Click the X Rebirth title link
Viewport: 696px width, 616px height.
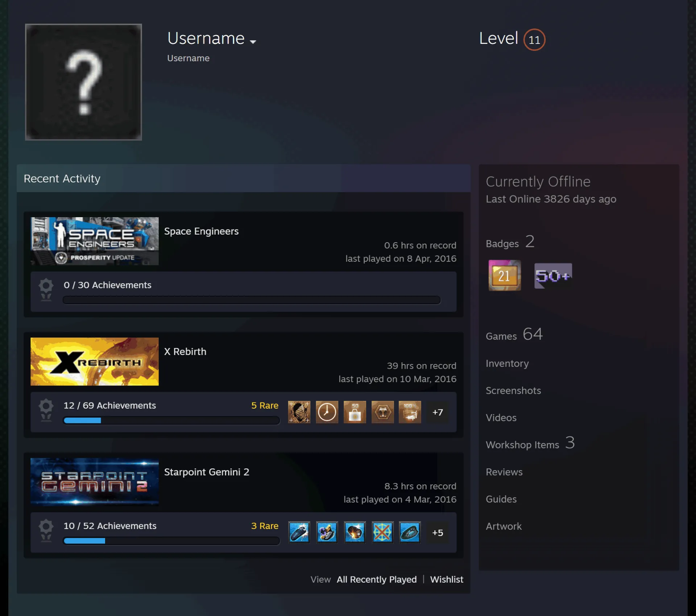coord(185,352)
